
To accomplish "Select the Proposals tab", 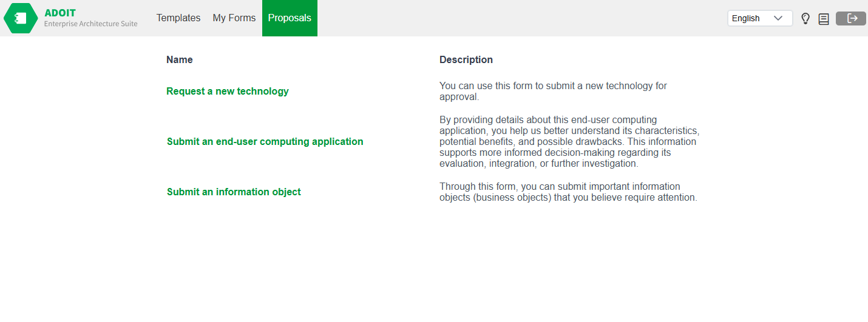I will pyautogui.click(x=290, y=18).
